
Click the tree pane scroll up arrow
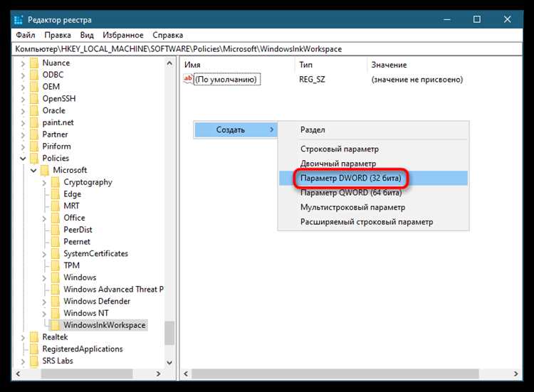[x=169, y=63]
